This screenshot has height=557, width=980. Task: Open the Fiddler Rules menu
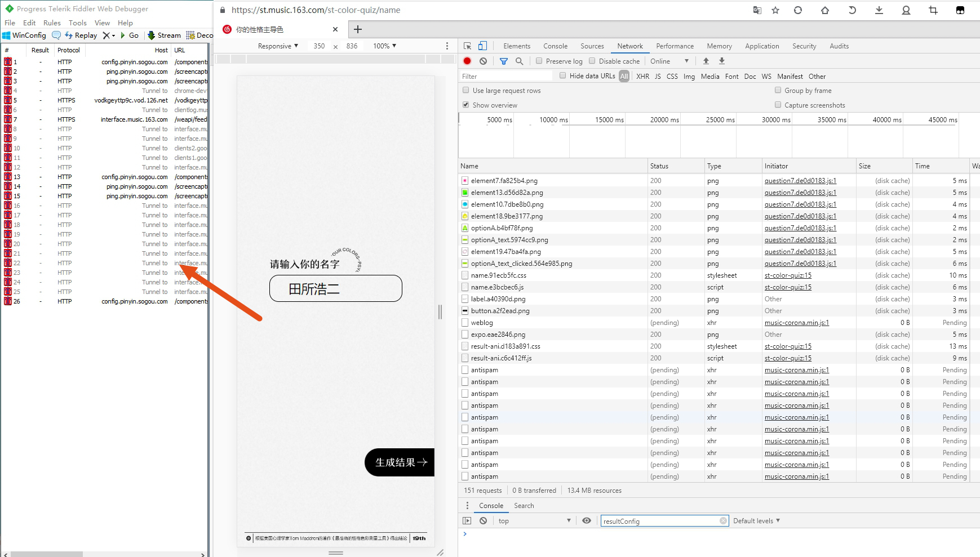coord(52,23)
